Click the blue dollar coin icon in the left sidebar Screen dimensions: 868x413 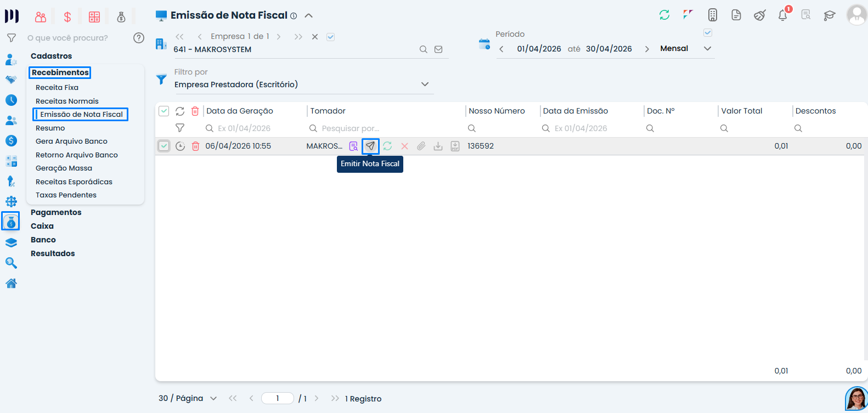click(x=11, y=140)
